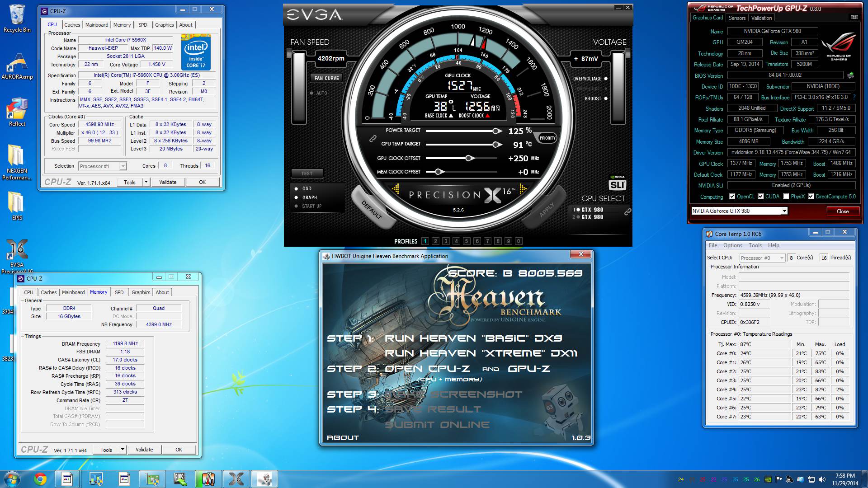Click the PRIORITY button in PrecisionX

[547, 138]
